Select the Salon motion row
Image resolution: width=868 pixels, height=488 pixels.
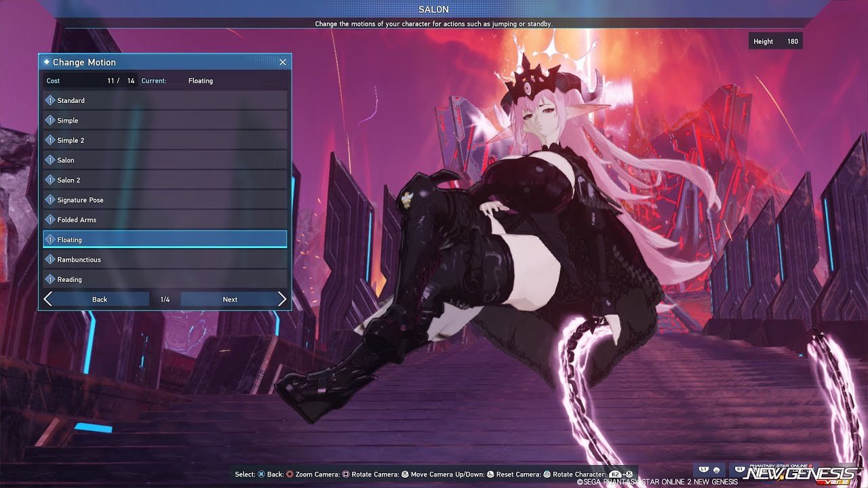tap(165, 160)
